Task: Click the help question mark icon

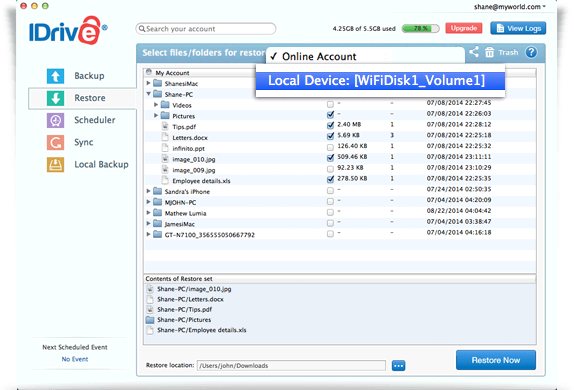Action: pos(531,52)
